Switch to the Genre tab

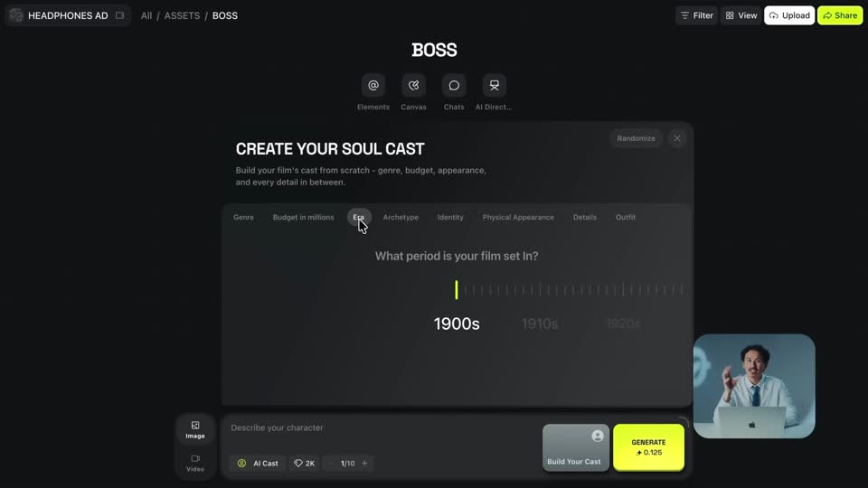click(x=243, y=218)
